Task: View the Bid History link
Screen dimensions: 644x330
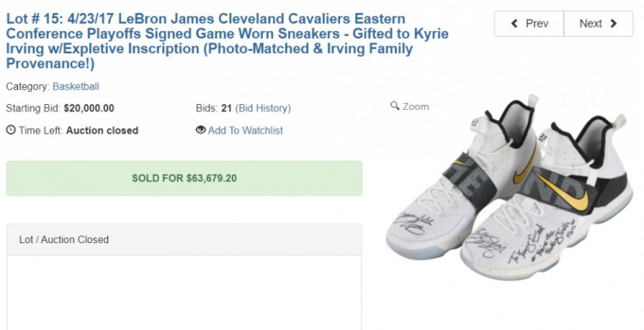Action: 263,108
